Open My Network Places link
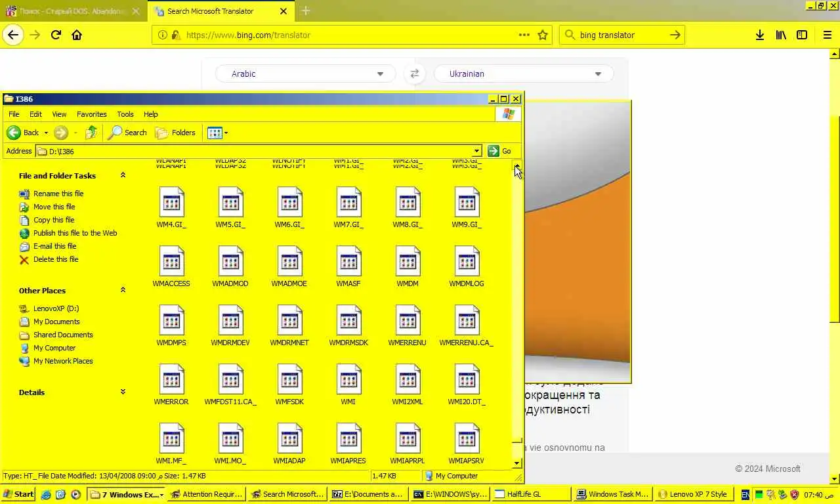Image resolution: width=840 pixels, height=504 pixels. coord(63,361)
